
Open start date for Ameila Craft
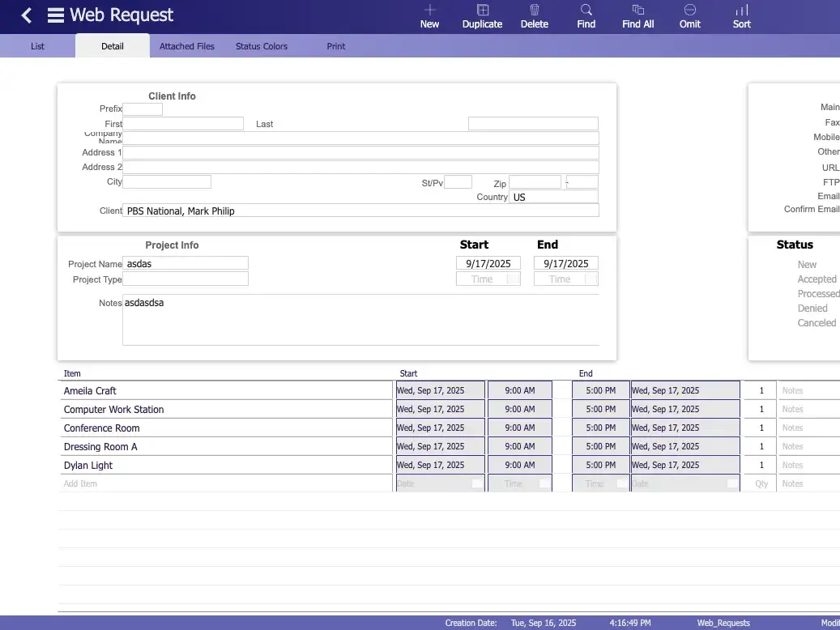point(441,390)
